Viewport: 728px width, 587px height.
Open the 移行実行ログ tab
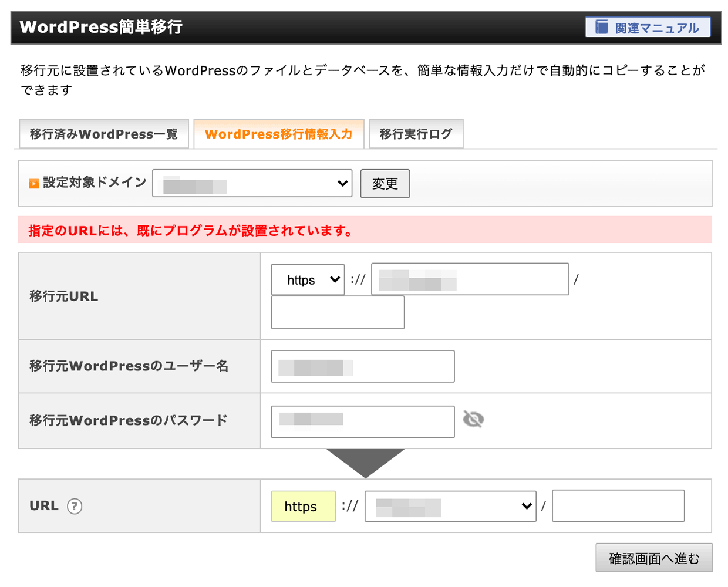(416, 134)
